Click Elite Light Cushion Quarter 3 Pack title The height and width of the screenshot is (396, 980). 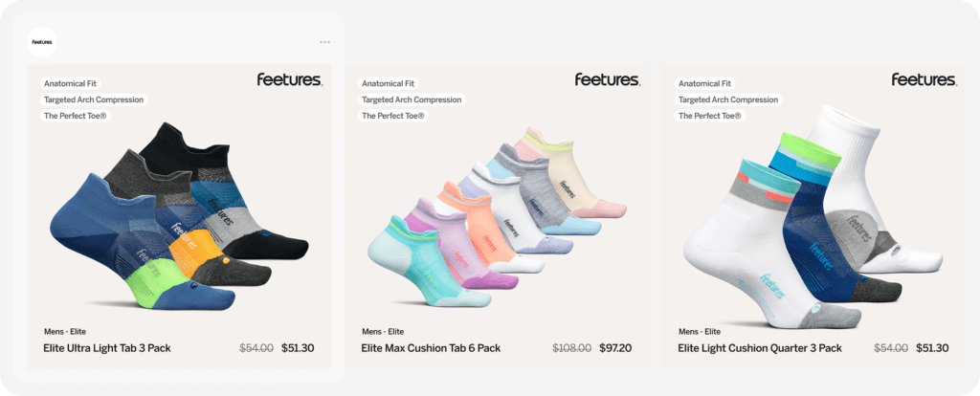click(760, 348)
